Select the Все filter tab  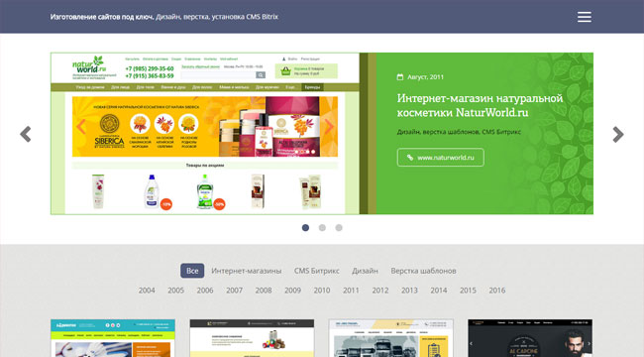(x=192, y=271)
